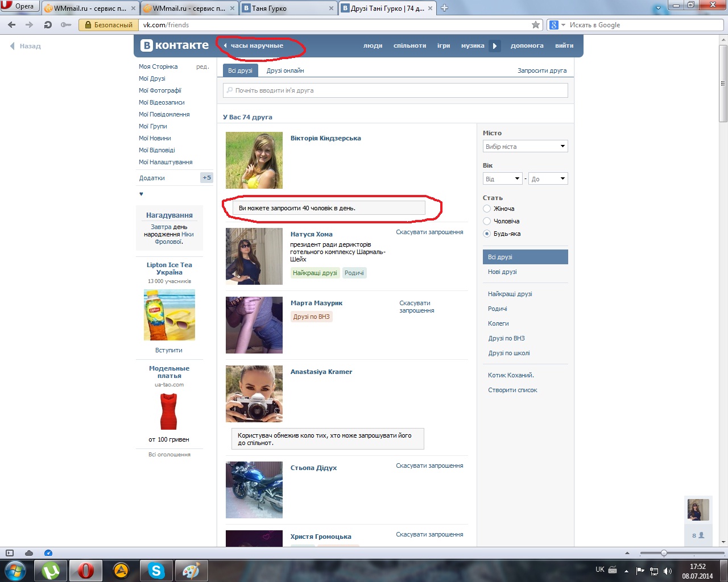Cancel invitation for Натуся Хома

[429, 232]
